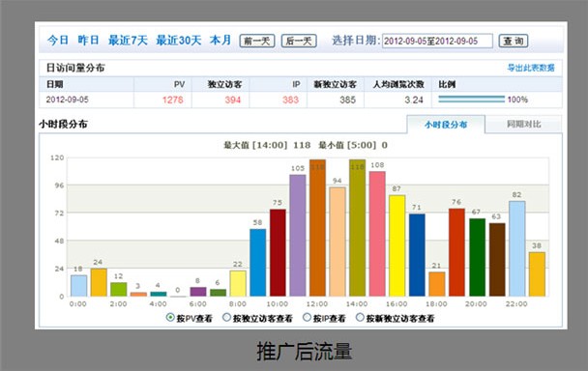Click the 2012-09-05 date cell
588x371 pixels.
[x=67, y=100]
